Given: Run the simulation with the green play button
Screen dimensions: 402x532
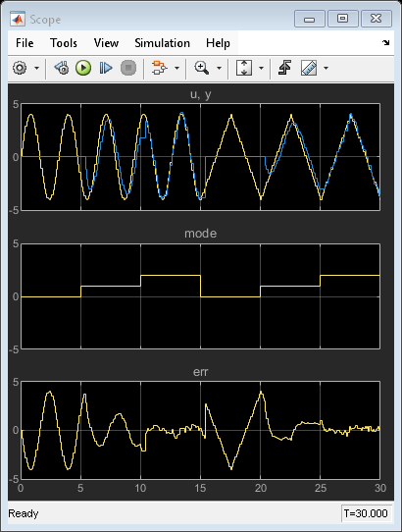Looking at the screenshot, I should click(83, 68).
